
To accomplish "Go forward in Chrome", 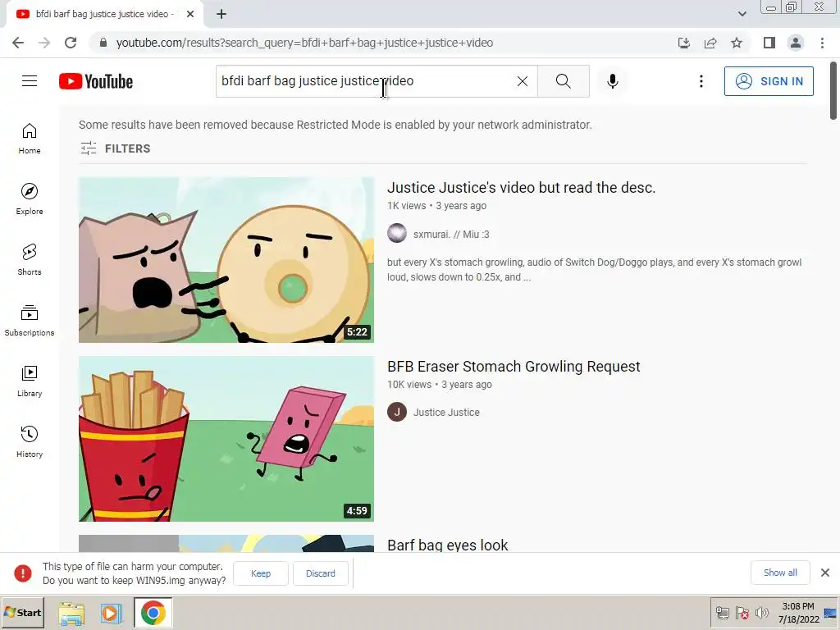I will point(44,43).
